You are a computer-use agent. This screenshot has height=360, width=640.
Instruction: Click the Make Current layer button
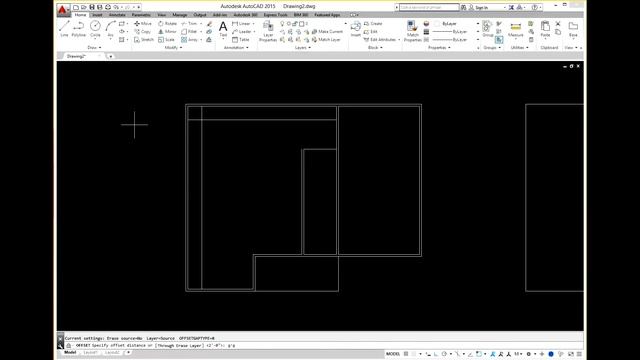point(327,31)
